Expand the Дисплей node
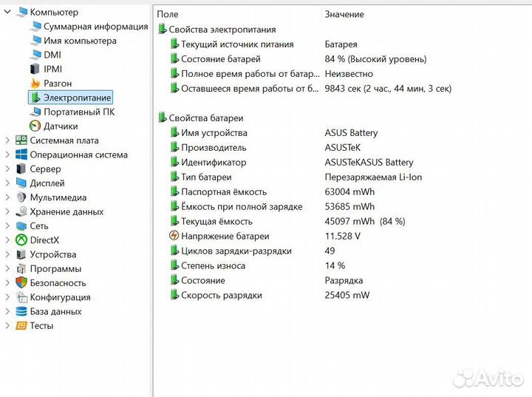Viewport: 532px width, 397px height. (x=7, y=183)
